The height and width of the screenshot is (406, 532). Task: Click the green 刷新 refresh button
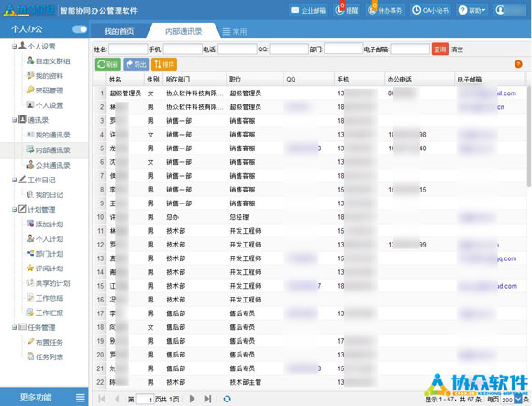[x=108, y=64]
